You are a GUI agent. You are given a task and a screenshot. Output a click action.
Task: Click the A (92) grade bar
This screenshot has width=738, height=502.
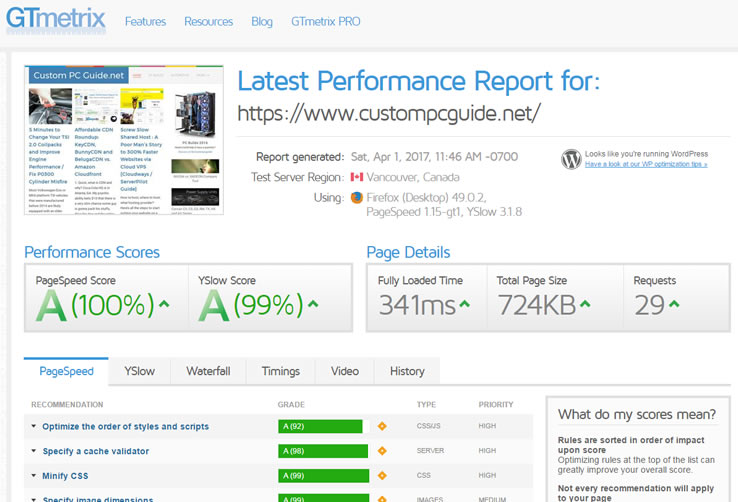click(x=320, y=426)
